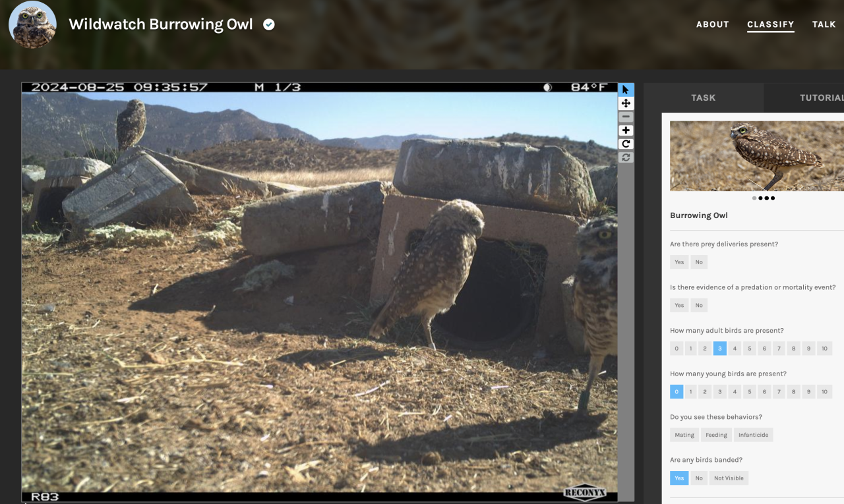Select the pointer annotate tool
Screen dimensions: 844x504
point(626,90)
